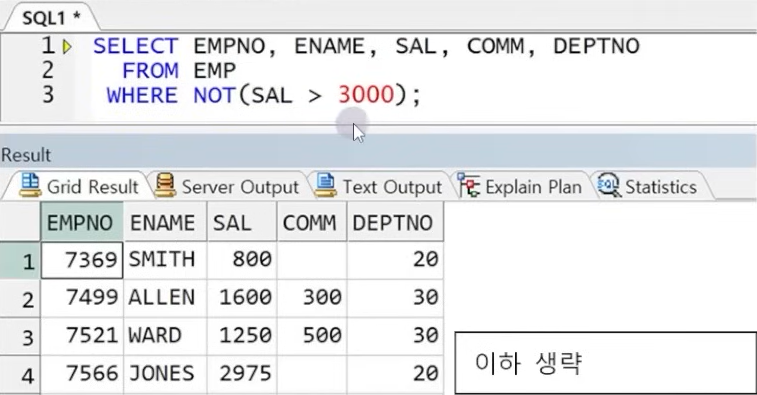Viewport: 757px width, 395px height.
Task: Select the SAL cell 1250
Action: click(x=242, y=337)
